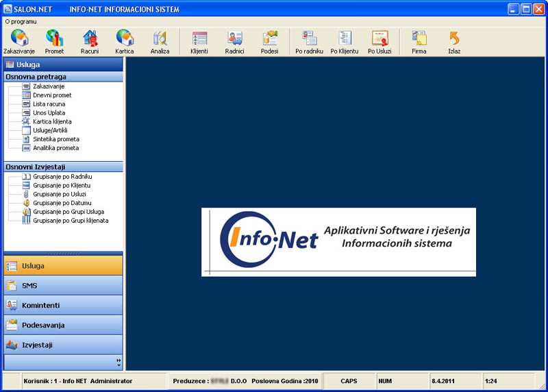Open Podesi settings in the toolbar
548x392 pixels.
[x=269, y=42]
